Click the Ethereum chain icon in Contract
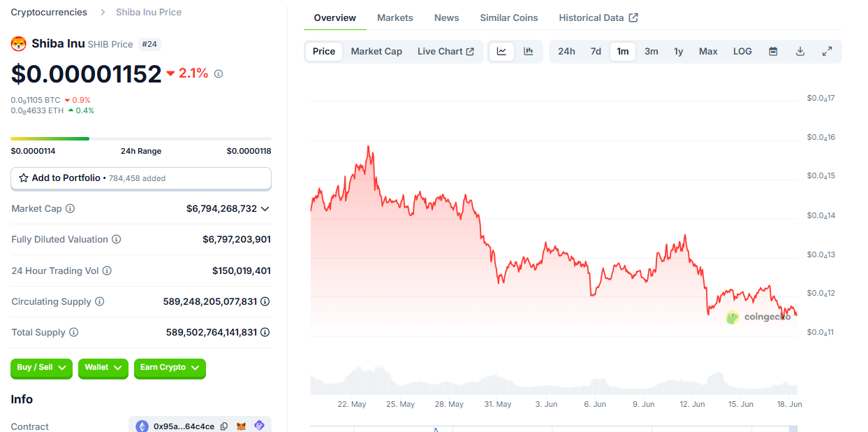This screenshot has height=432, width=868. 142,426
